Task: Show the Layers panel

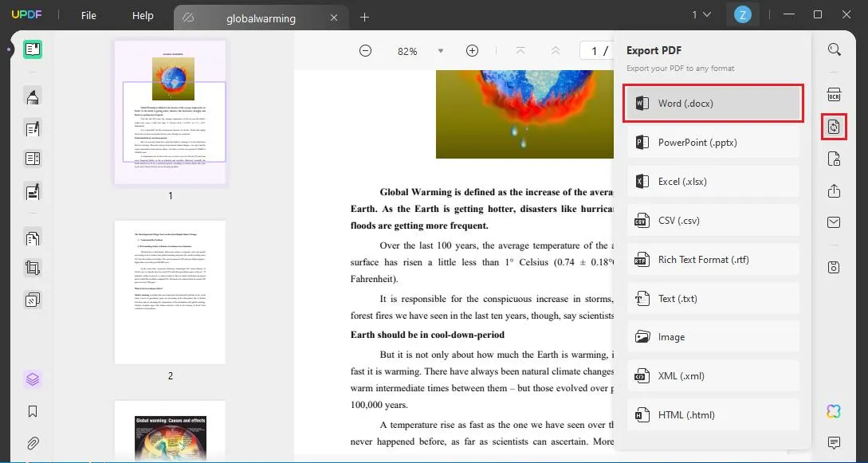Action: [x=33, y=379]
